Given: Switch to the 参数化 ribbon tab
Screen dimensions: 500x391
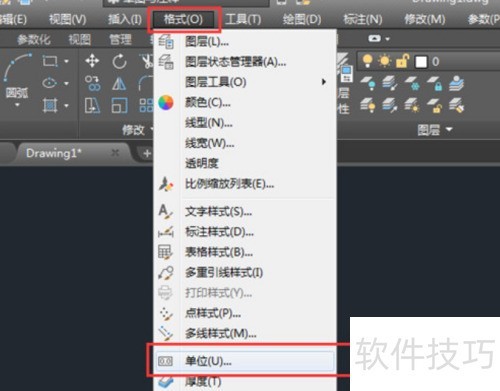Looking at the screenshot, I should (x=34, y=40).
